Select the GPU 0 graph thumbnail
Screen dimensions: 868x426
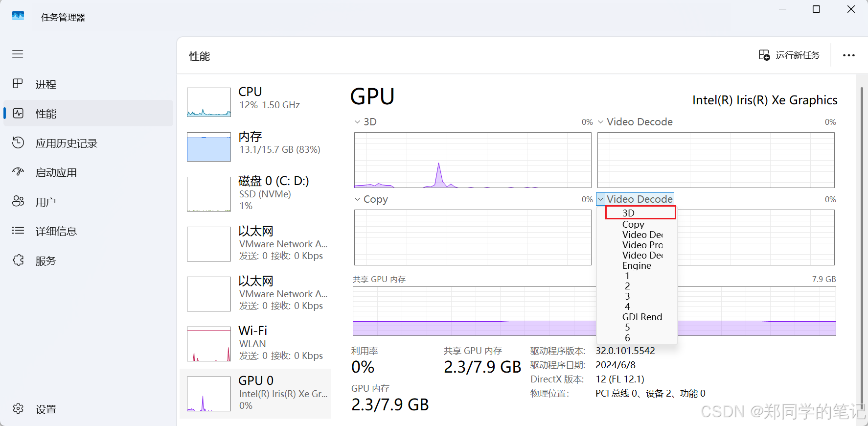click(209, 394)
